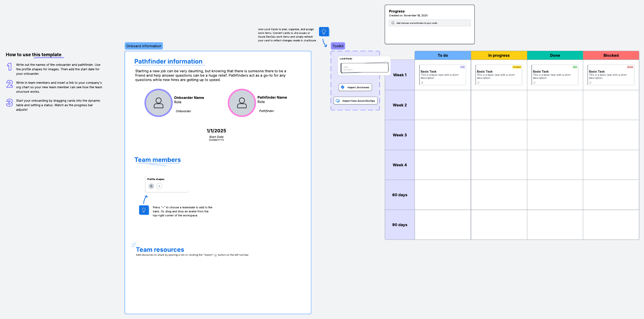
Task: Click the Azure DevOps logo icon
Action: pos(338,101)
